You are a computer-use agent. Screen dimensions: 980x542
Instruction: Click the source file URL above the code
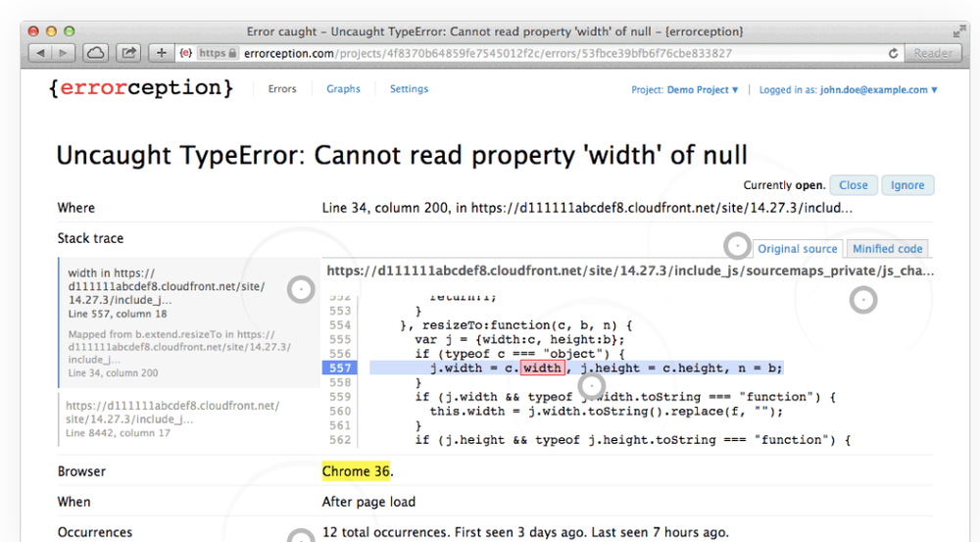[630, 271]
